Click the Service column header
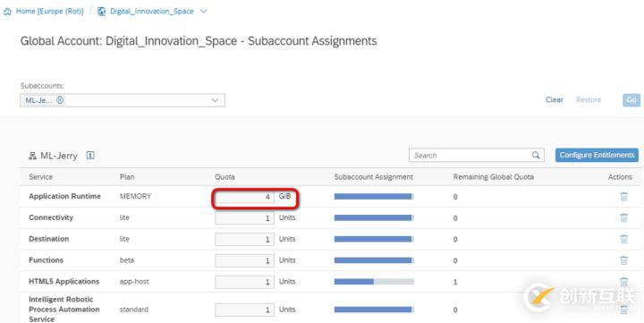 (40, 177)
